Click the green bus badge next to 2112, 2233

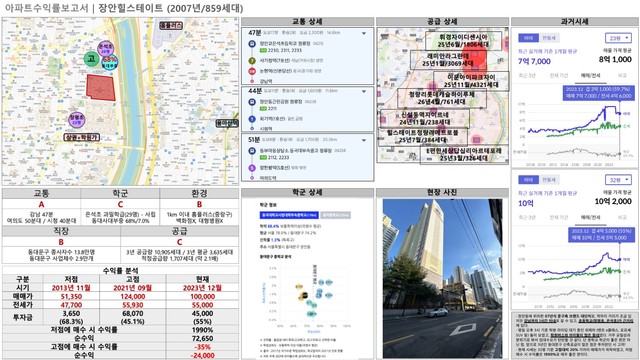pyautogui.click(x=263, y=158)
